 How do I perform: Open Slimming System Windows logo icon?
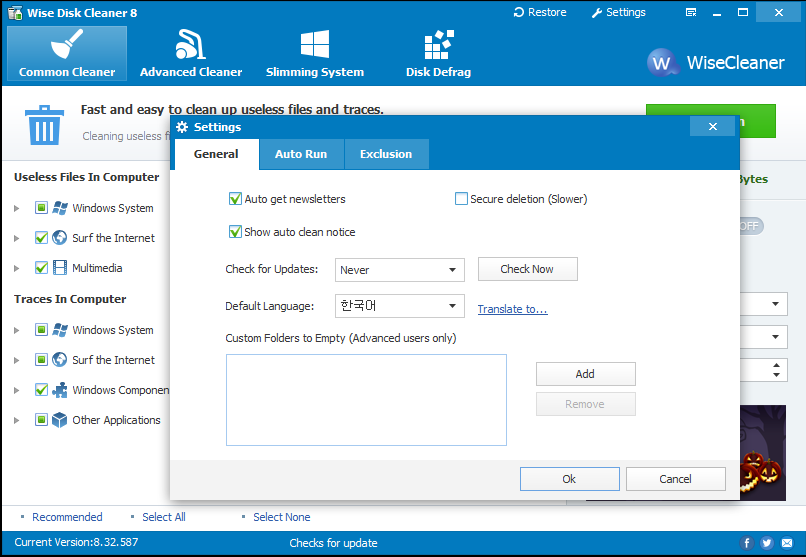coord(315,44)
